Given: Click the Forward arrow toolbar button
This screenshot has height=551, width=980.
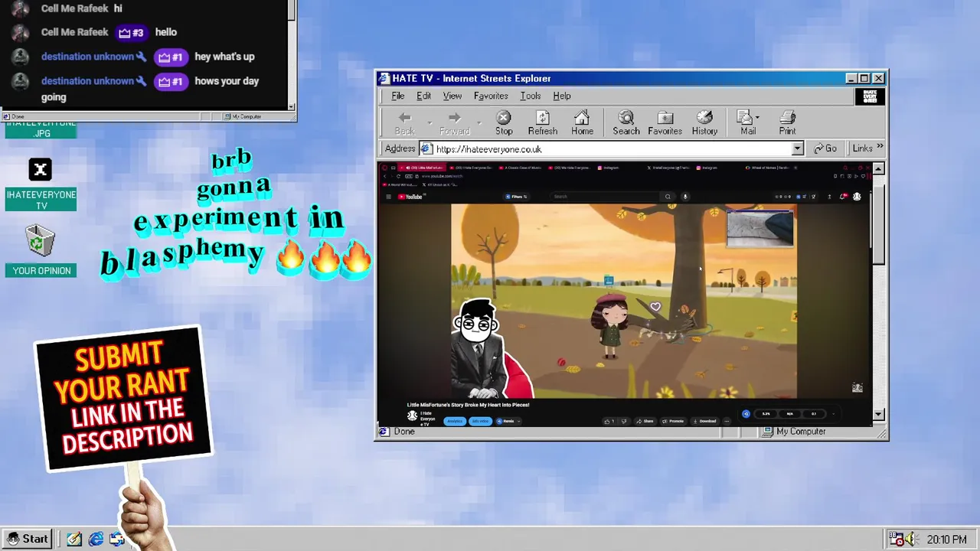Looking at the screenshot, I should tap(454, 117).
